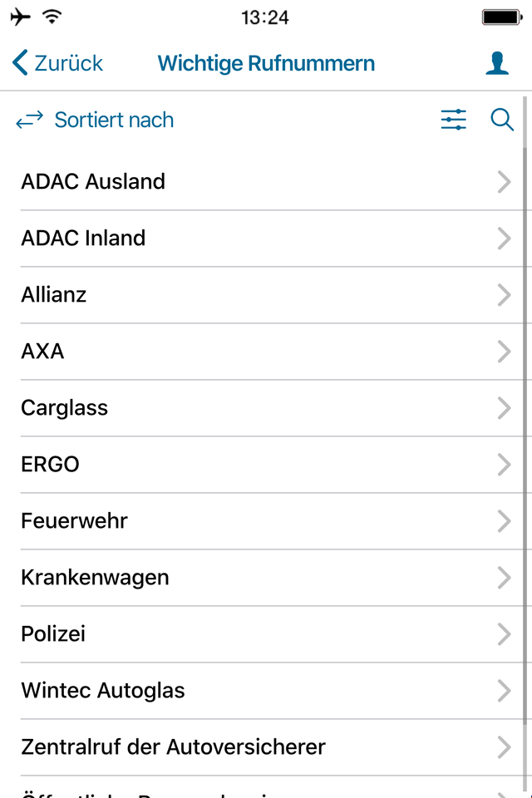Click the Sortiert nach label
This screenshot has height=798, width=532.
tap(114, 120)
